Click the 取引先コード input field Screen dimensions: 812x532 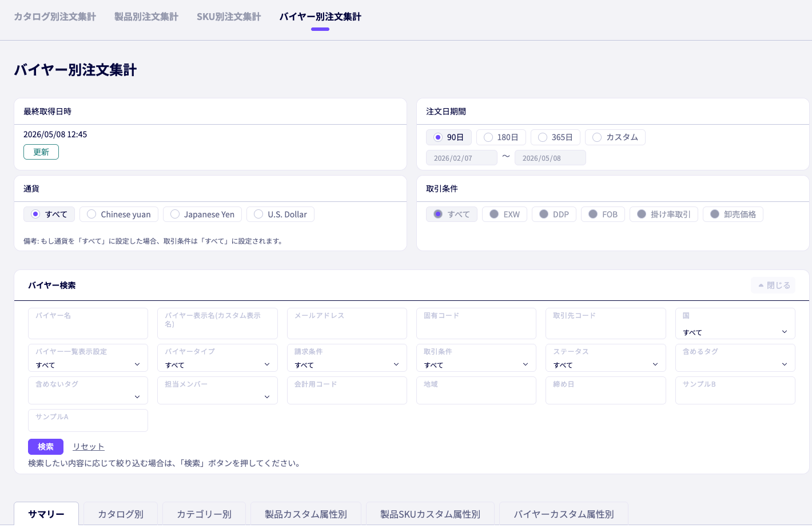coord(606,323)
